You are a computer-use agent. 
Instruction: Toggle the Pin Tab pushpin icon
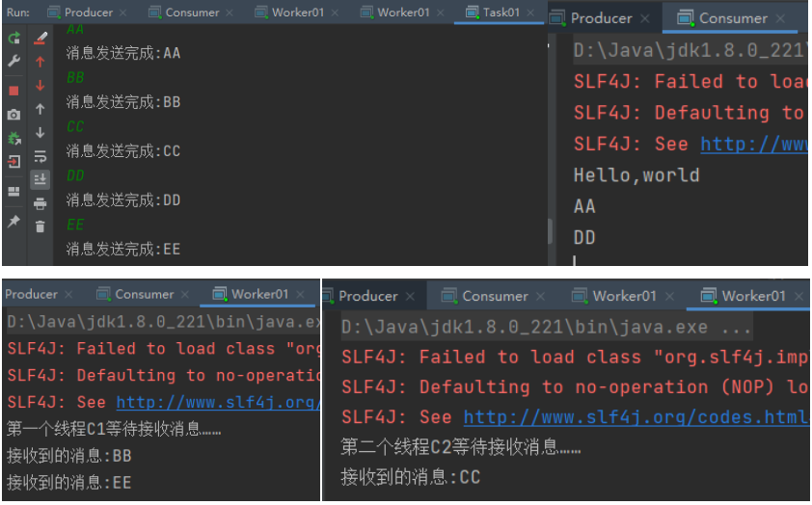click(x=14, y=221)
